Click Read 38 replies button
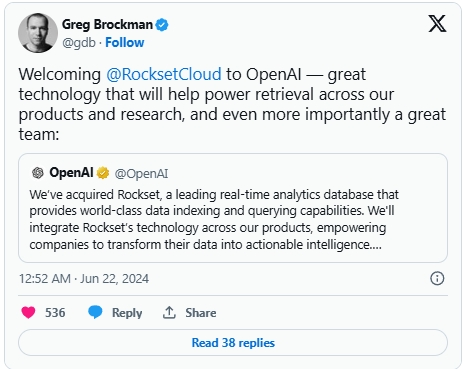This screenshot has height=369, width=464. coord(233,343)
